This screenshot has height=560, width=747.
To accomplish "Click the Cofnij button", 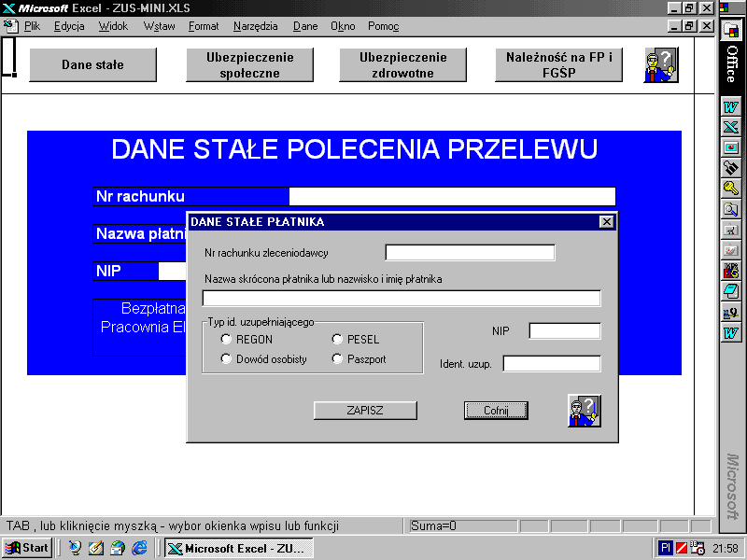I will pos(496,411).
